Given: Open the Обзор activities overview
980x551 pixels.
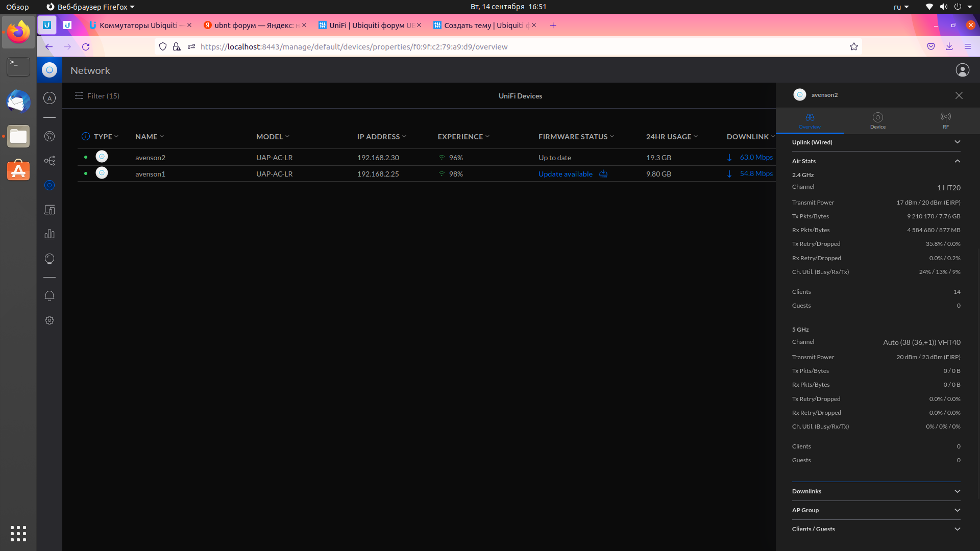Looking at the screenshot, I should pyautogui.click(x=17, y=7).
